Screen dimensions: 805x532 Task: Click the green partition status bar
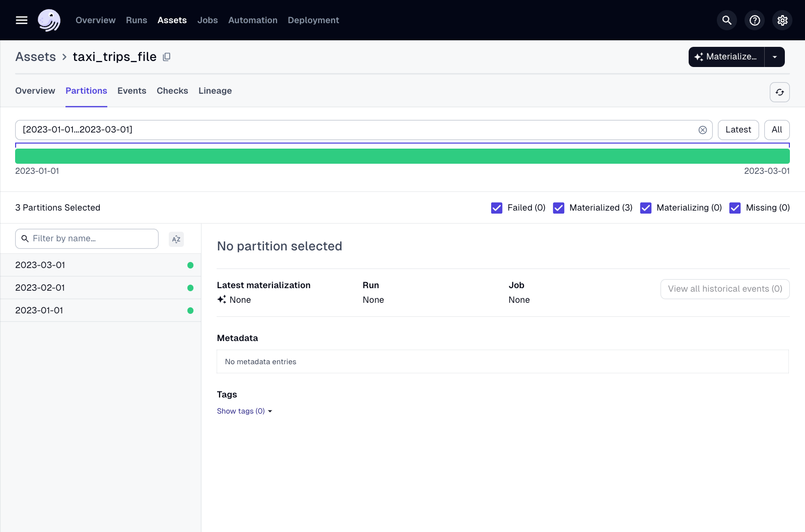coord(402,156)
